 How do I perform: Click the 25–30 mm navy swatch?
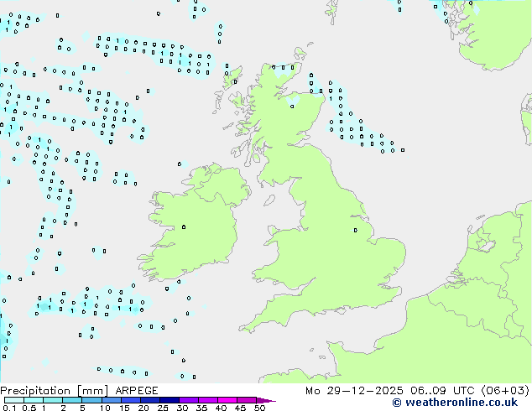pyautogui.click(x=170, y=400)
